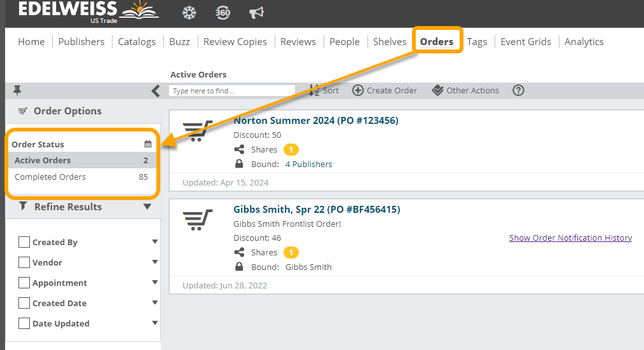Open Other Actions menu
644x350 pixels.
(465, 90)
